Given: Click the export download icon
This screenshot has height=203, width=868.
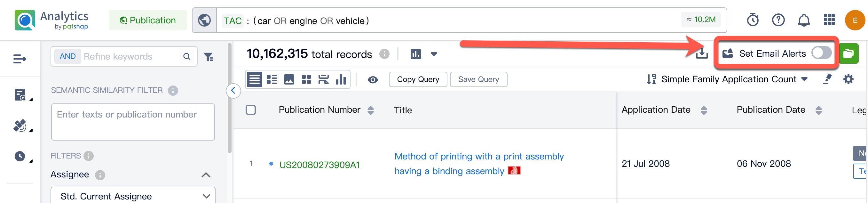Looking at the screenshot, I should coord(702,53).
